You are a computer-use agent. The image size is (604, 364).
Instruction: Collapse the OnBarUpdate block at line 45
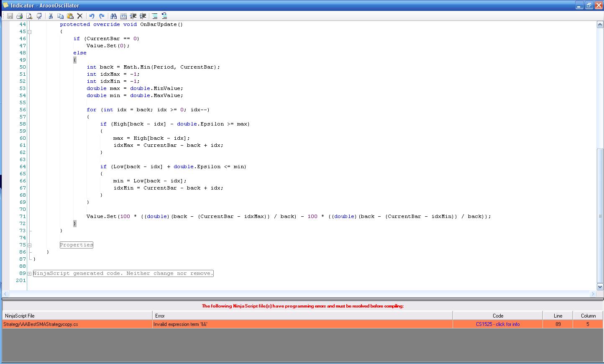coord(29,32)
